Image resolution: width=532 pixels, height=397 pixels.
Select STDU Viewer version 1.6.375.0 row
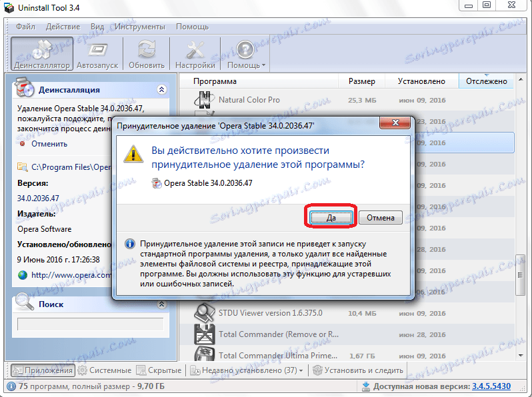(x=346, y=313)
